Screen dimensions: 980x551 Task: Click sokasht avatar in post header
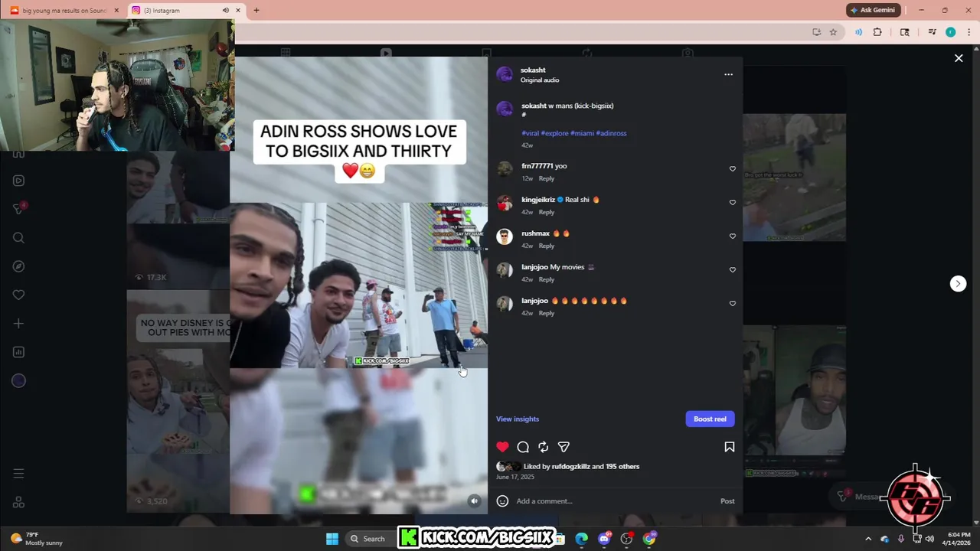coord(505,74)
